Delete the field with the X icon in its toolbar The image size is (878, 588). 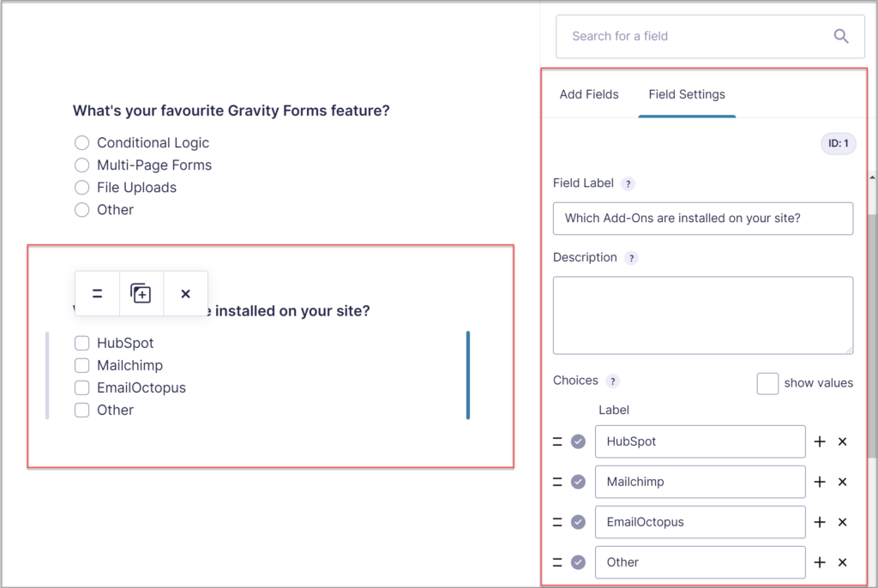pos(185,293)
